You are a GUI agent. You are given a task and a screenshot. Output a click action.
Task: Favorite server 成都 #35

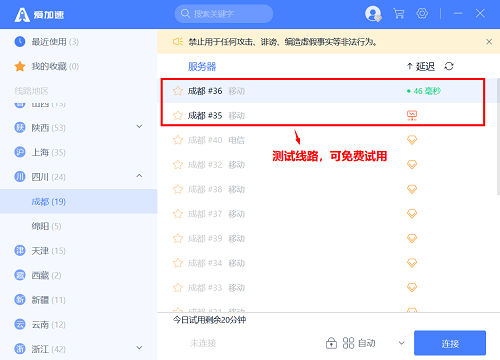(178, 115)
